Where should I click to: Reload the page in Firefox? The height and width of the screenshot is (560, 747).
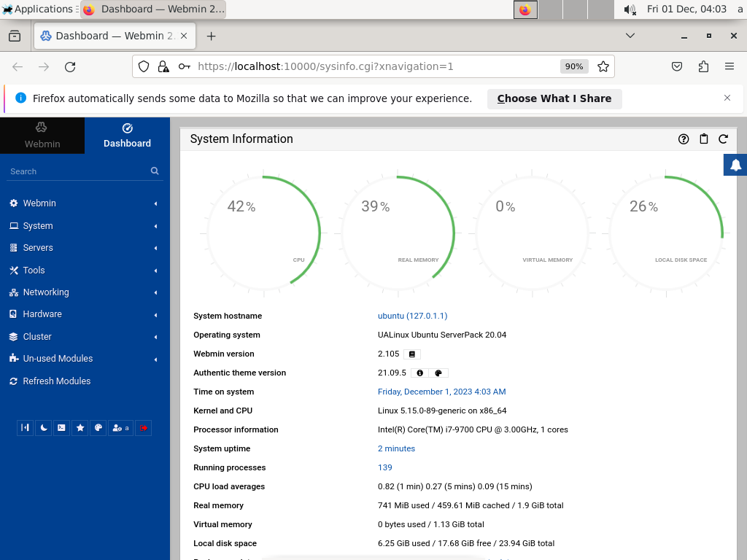70,66
